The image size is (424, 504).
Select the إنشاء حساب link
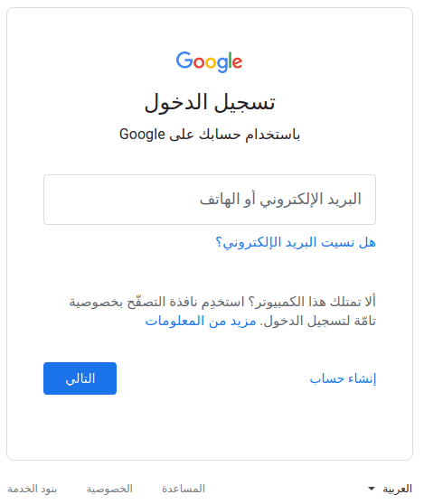click(x=343, y=378)
